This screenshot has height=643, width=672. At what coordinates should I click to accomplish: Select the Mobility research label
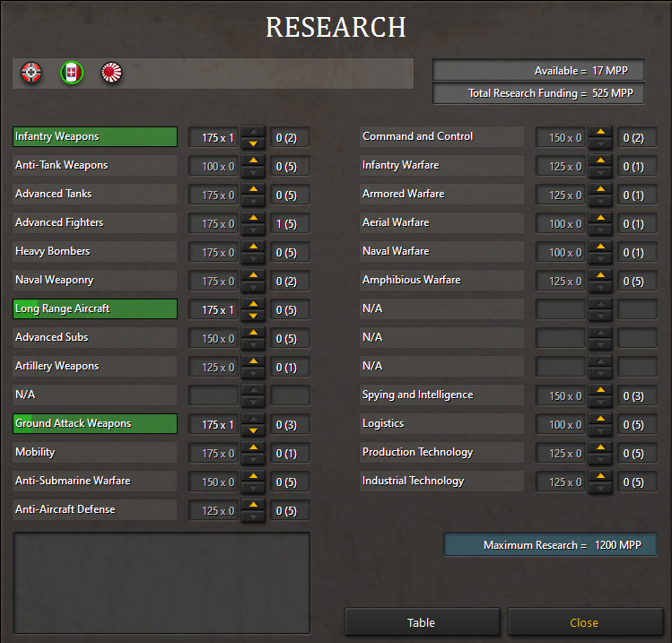point(95,452)
